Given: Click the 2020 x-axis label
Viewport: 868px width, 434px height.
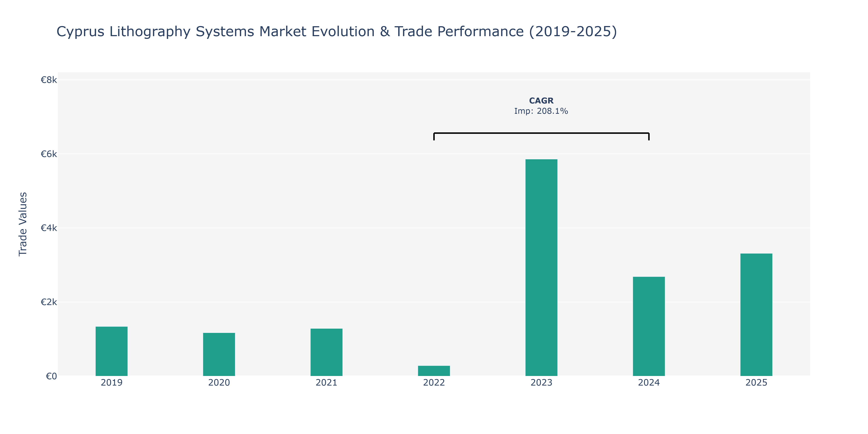Looking at the screenshot, I should 219,383.
